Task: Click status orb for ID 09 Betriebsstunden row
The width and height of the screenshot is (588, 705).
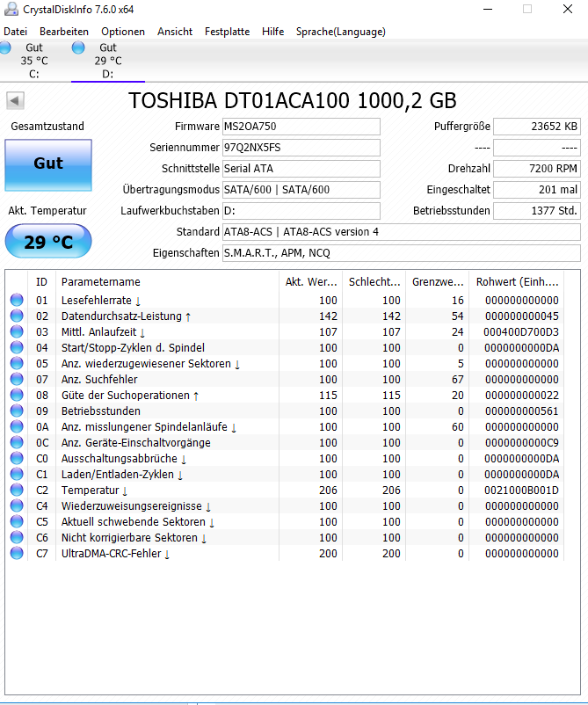Action: [17, 411]
